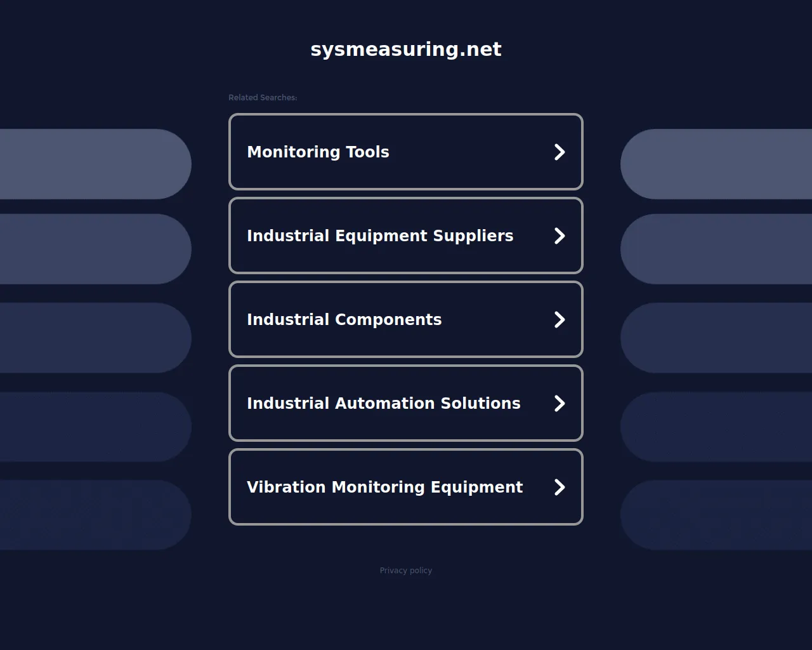Open the Monitoring Tools search link
The width and height of the screenshot is (812, 650).
pyautogui.click(x=318, y=152)
